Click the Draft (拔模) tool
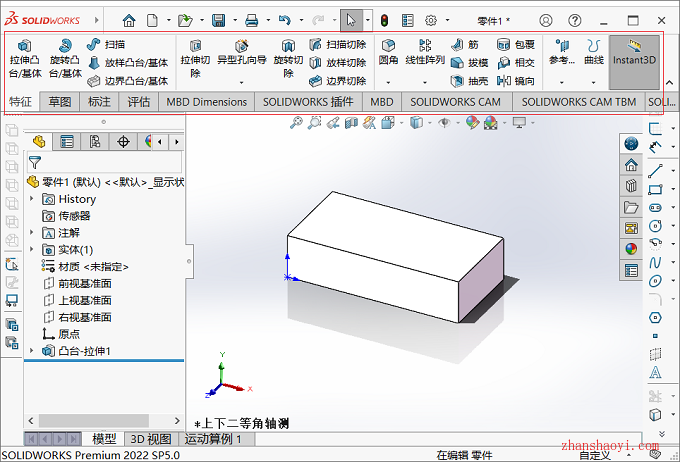This screenshot has height=462, width=680. pyautogui.click(x=470, y=63)
